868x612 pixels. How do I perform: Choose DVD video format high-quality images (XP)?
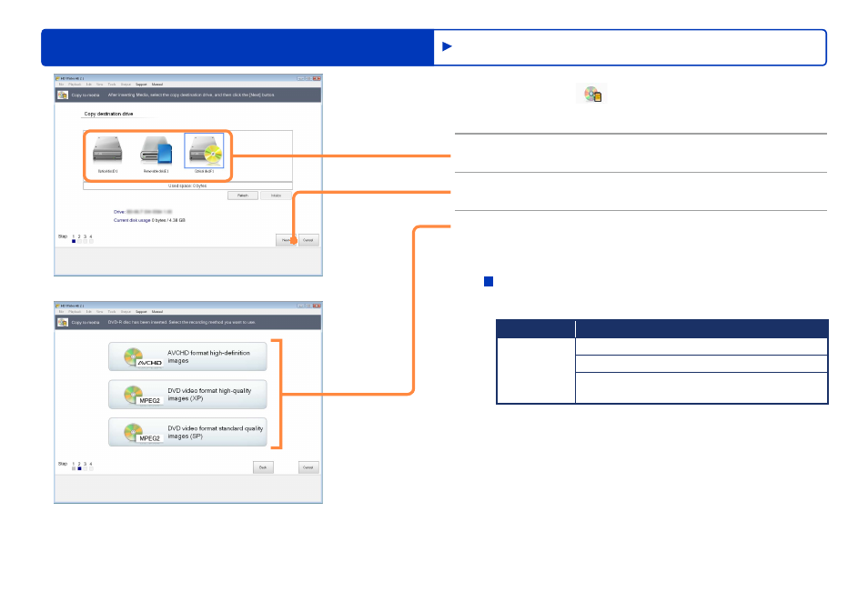187,395
